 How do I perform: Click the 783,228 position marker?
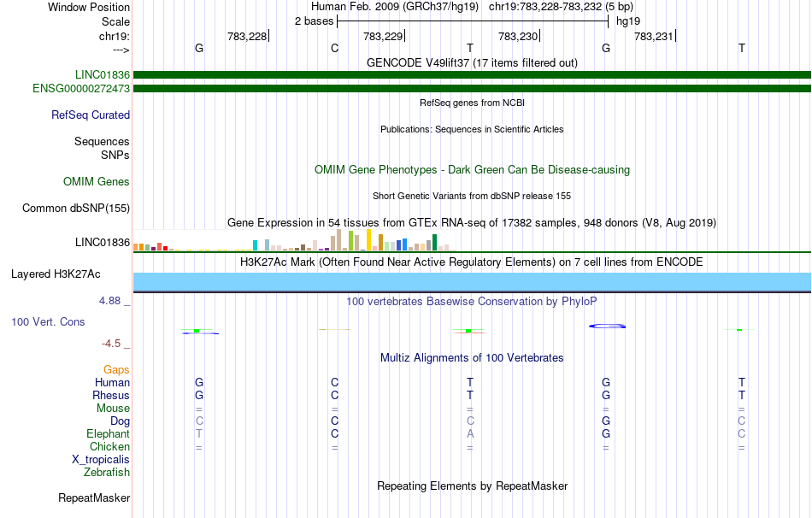click(x=248, y=36)
